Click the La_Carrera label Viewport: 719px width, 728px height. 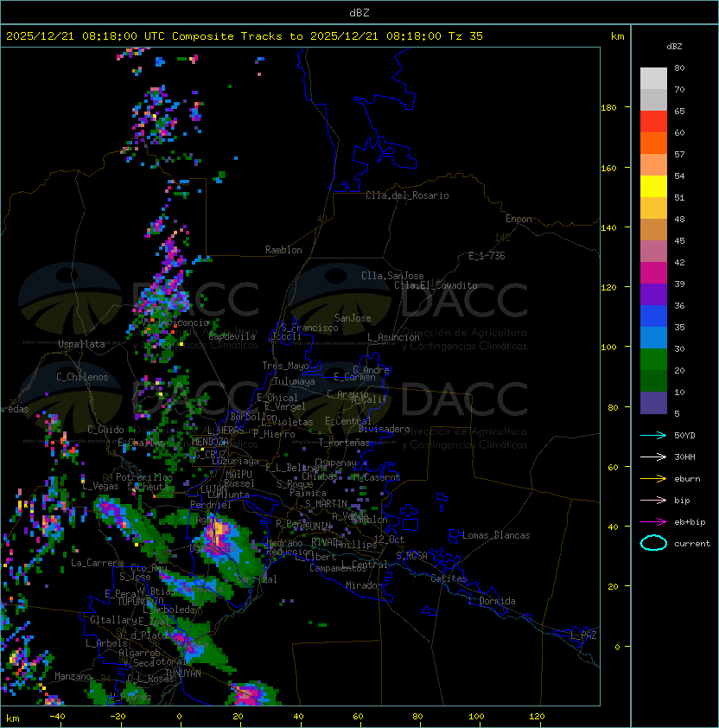[x=98, y=563]
